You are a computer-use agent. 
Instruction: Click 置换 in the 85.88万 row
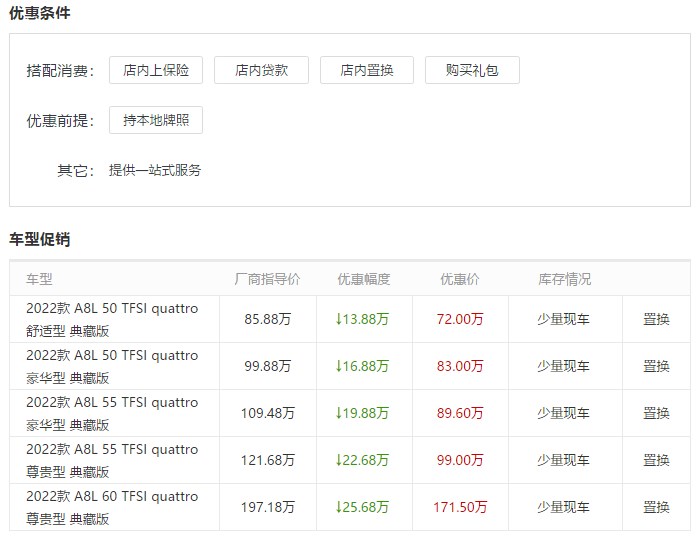pos(656,319)
